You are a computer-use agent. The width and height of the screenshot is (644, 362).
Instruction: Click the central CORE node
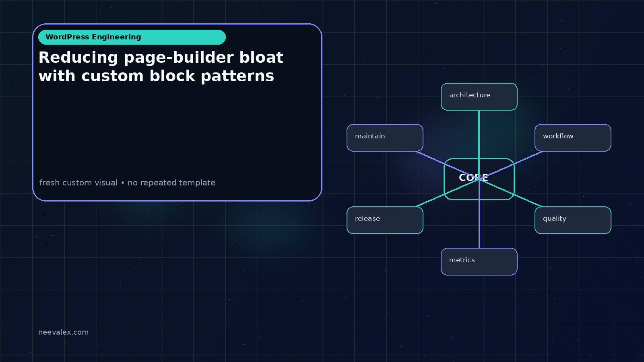[x=479, y=179]
